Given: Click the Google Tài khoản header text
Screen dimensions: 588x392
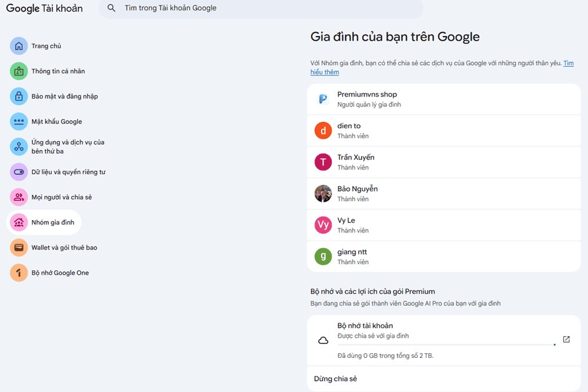Looking at the screenshot, I should 44,8.
